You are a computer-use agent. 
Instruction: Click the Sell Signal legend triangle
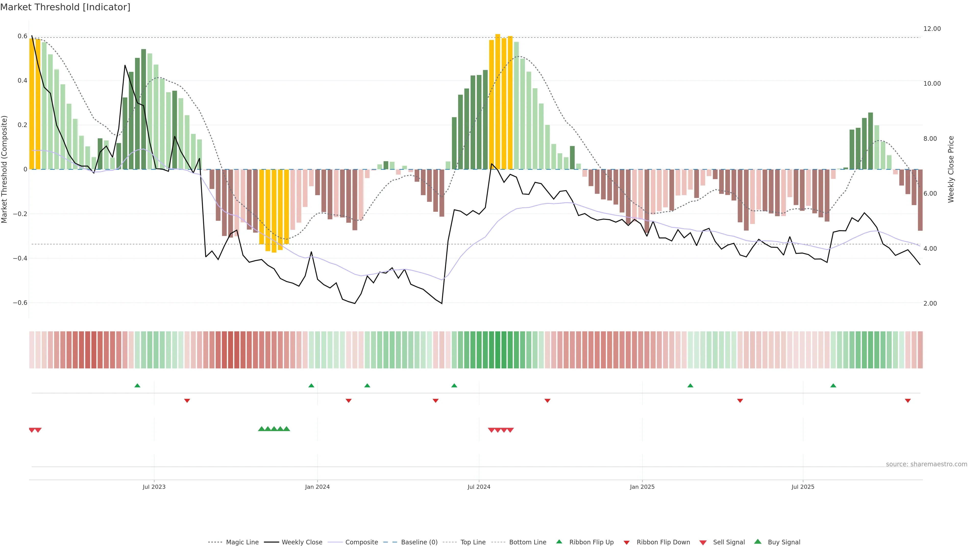coord(703,543)
